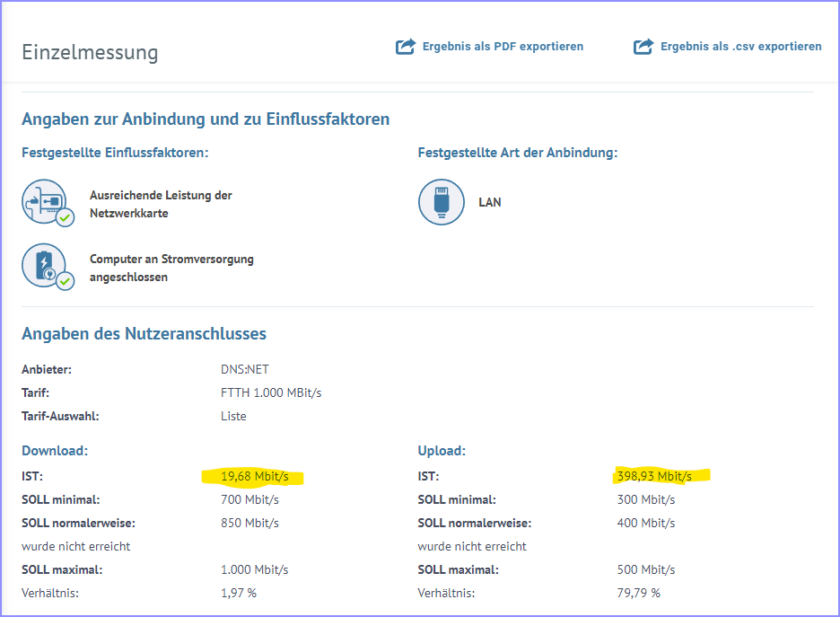
Task: Click the 'LAN' connection label
Action: pos(490,203)
